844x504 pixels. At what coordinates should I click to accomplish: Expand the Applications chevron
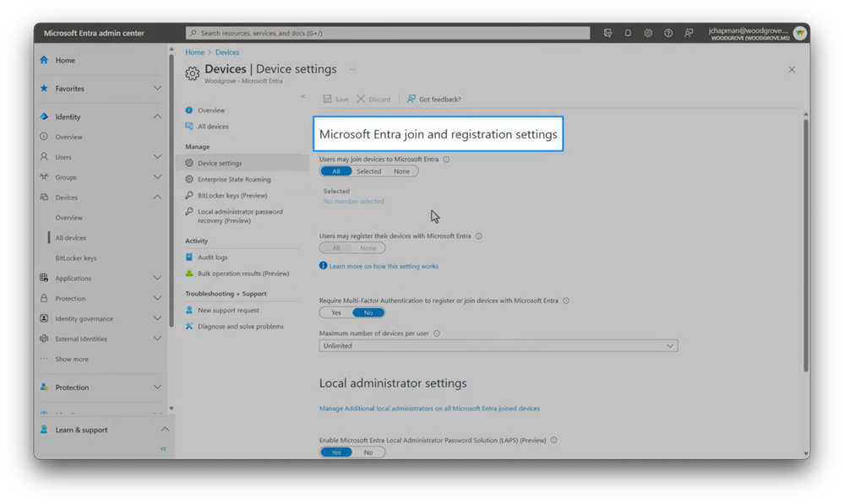click(x=157, y=278)
